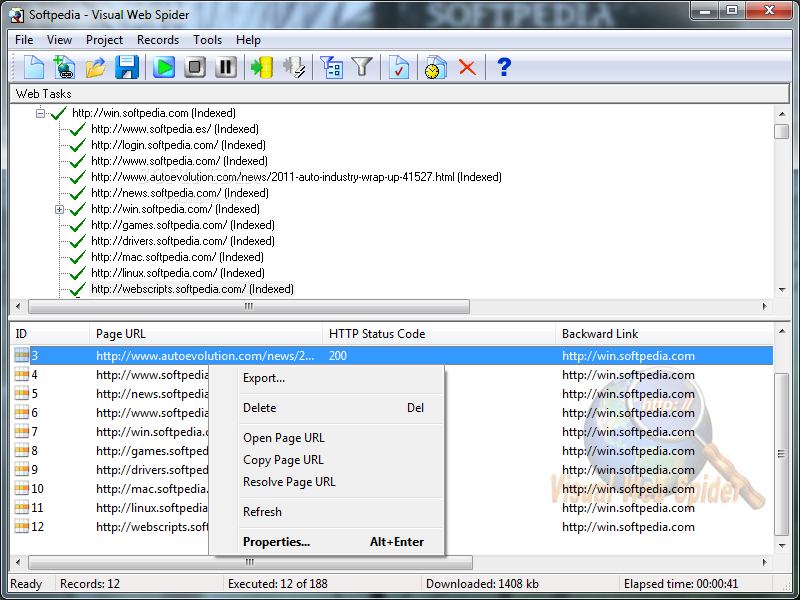Select http://games.softpedia.com/ tree item

point(183,225)
